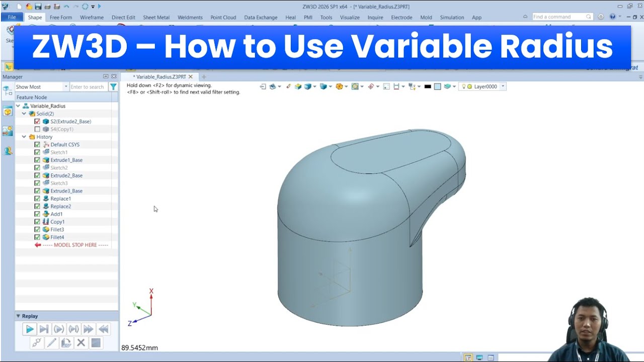This screenshot has width=644, height=362.
Task: Open the Free Form ribbon tab
Action: [x=61, y=17]
